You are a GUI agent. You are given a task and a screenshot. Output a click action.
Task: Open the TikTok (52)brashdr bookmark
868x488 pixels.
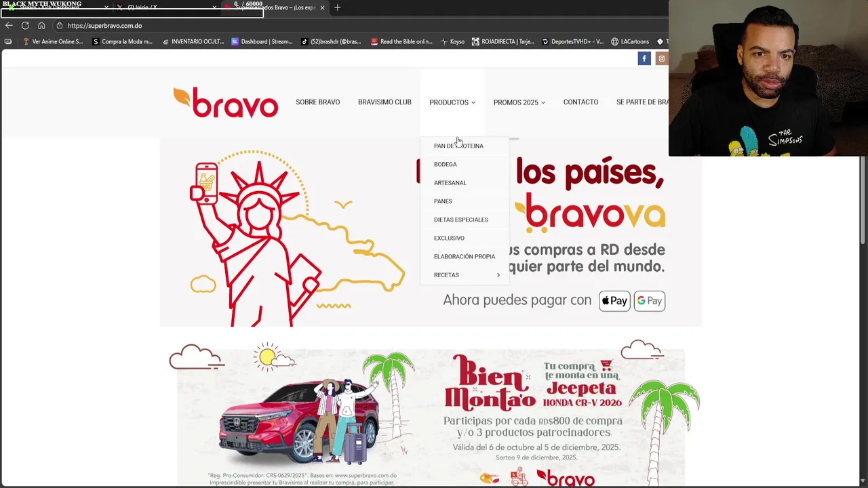(x=331, y=41)
